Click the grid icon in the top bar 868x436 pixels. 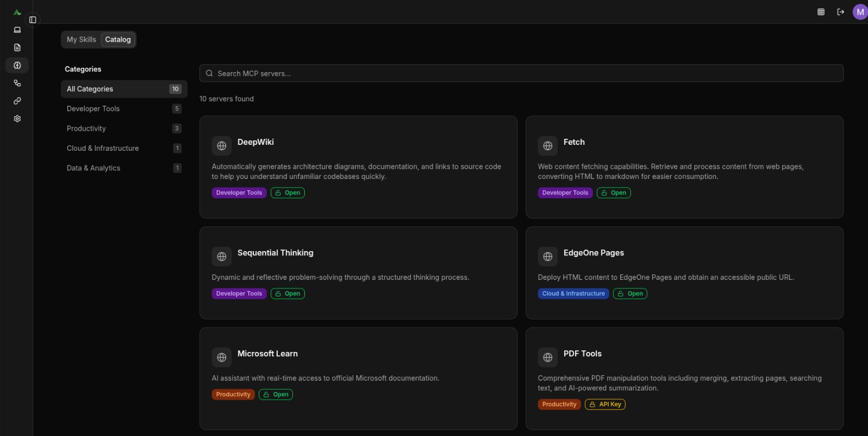coord(821,12)
